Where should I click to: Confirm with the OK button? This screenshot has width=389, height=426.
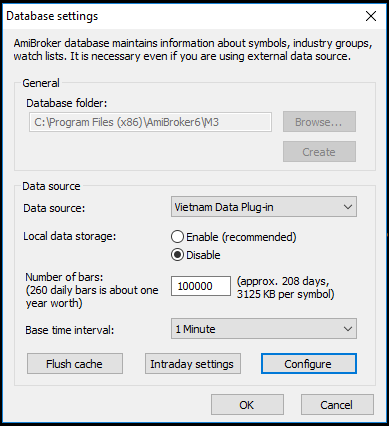247,405
